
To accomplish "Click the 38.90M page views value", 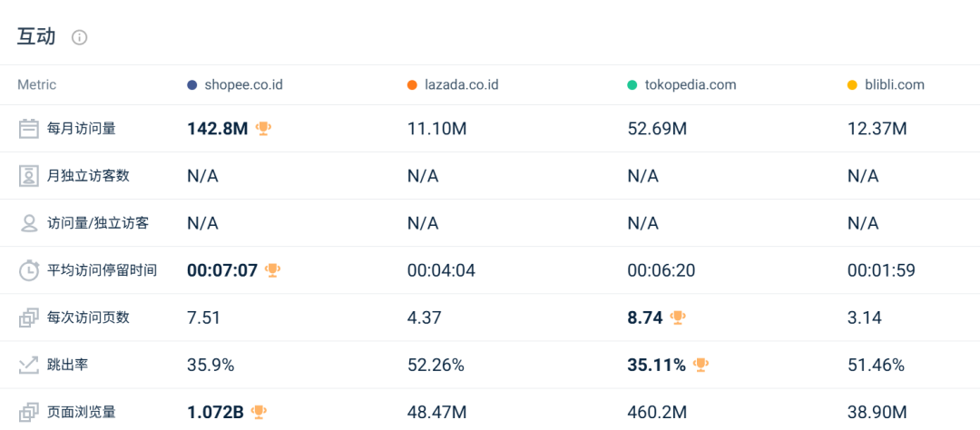I will click(877, 413).
